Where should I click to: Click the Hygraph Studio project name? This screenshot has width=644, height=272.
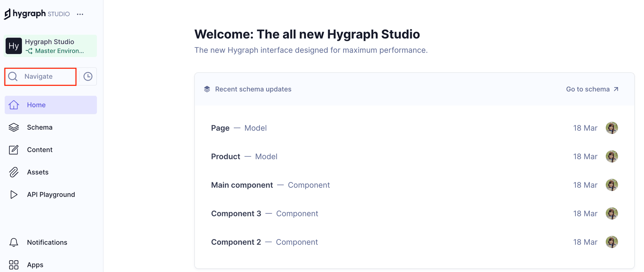coord(50,42)
